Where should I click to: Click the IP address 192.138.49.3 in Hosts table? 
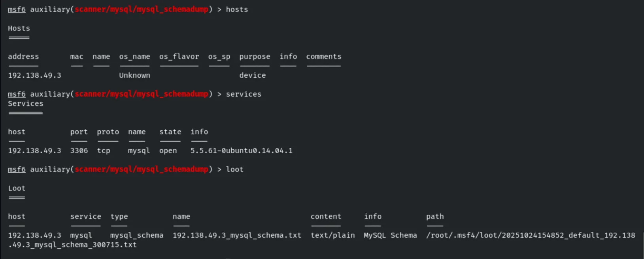pyautogui.click(x=34, y=75)
